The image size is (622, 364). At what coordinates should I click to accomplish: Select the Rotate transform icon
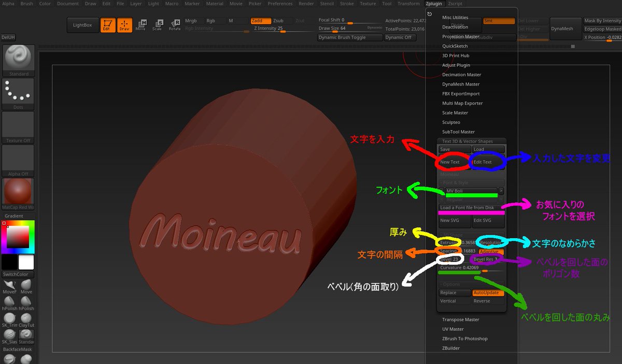click(175, 25)
